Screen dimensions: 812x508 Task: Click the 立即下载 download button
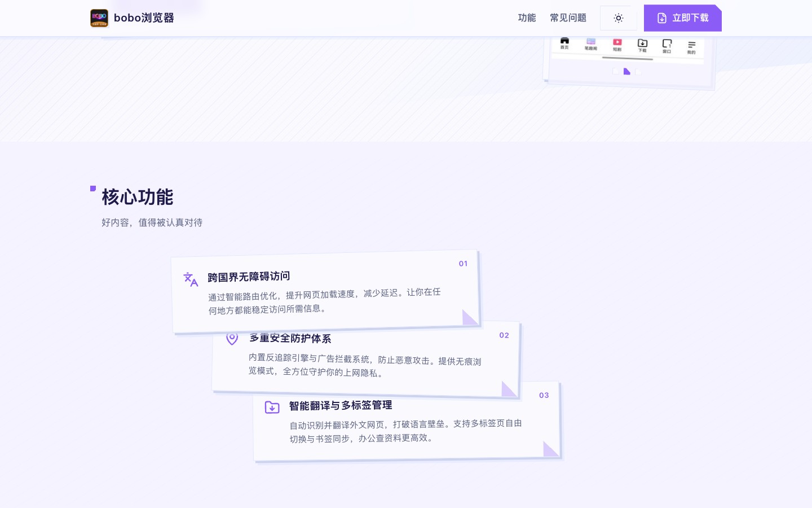tap(683, 18)
